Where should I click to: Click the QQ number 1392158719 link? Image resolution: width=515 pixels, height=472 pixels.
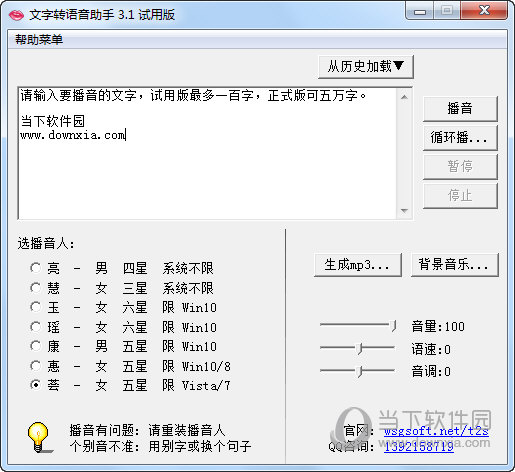[419, 446]
